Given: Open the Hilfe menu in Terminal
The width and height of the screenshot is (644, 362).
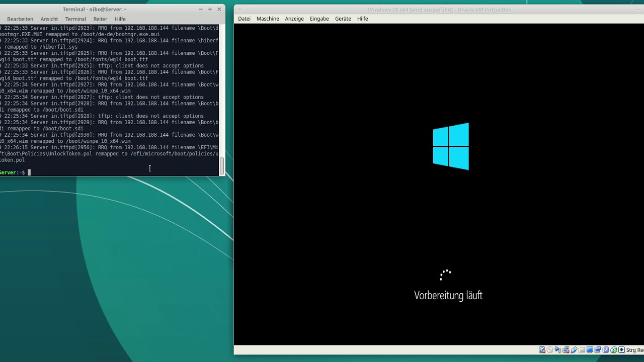Looking at the screenshot, I should point(120,19).
